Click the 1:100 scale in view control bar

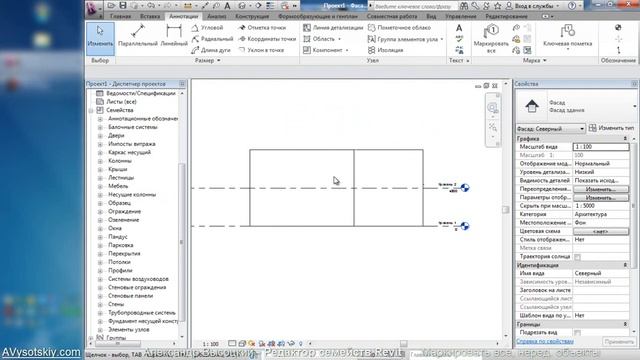click(x=211, y=344)
